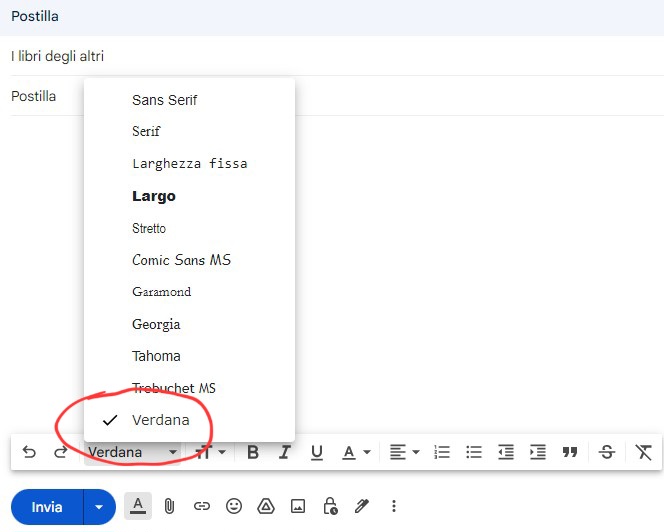The width and height of the screenshot is (664, 532).
Task: Open the Verdana font dropdown
Action: coord(132,453)
